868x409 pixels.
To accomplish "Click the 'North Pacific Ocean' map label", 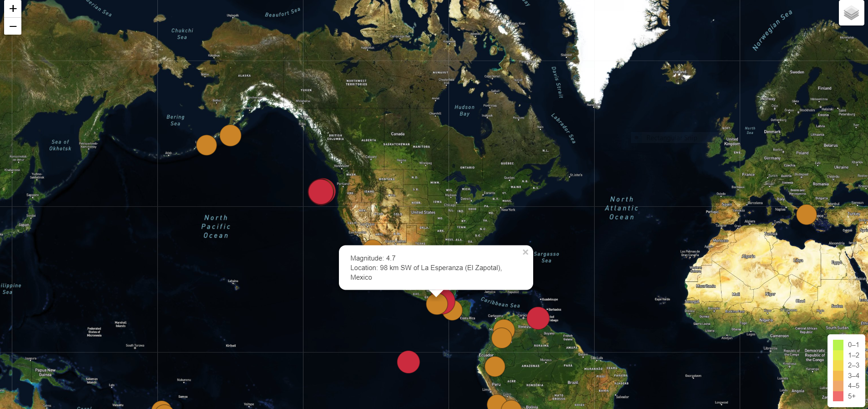I will [216, 227].
